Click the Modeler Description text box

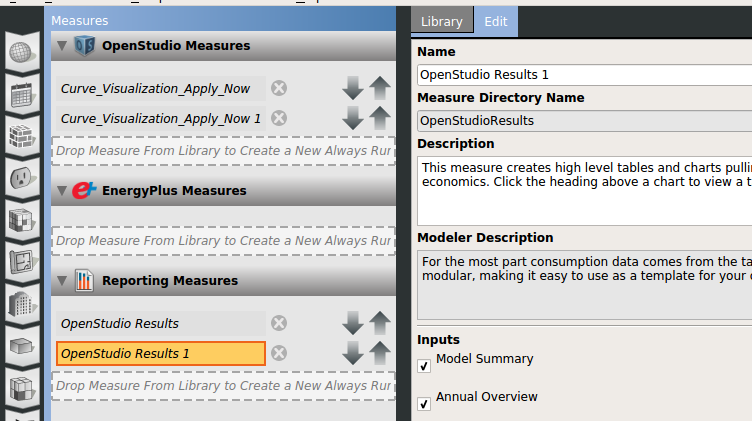[x=585, y=285]
